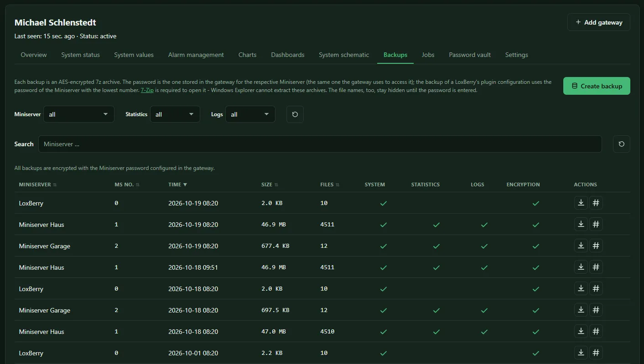Image resolution: width=644 pixels, height=364 pixels.
Task: Download the 697.5 KB Miniserver Garage backup
Action: tap(581, 310)
